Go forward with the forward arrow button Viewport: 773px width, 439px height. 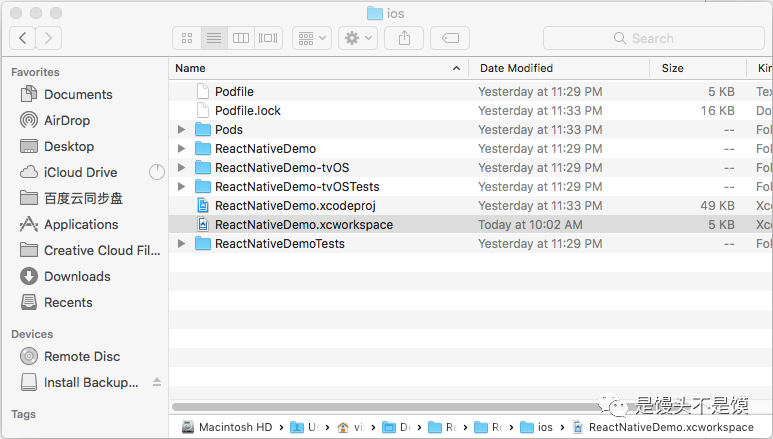click(x=48, y=38)
